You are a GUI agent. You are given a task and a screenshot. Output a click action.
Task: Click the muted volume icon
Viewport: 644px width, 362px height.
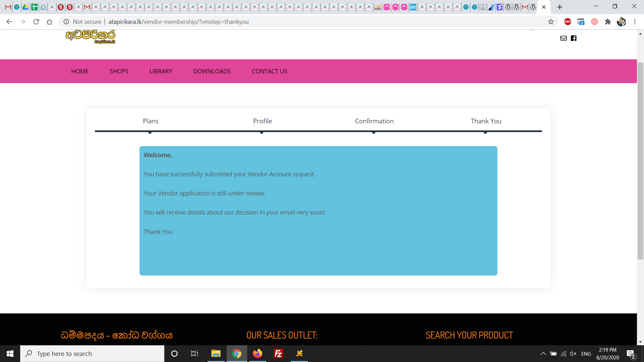click(573, 354)
